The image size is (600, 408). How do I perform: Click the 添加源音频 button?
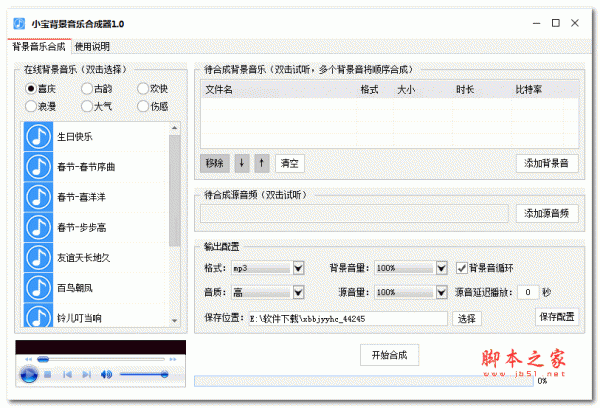coord(547,213)
